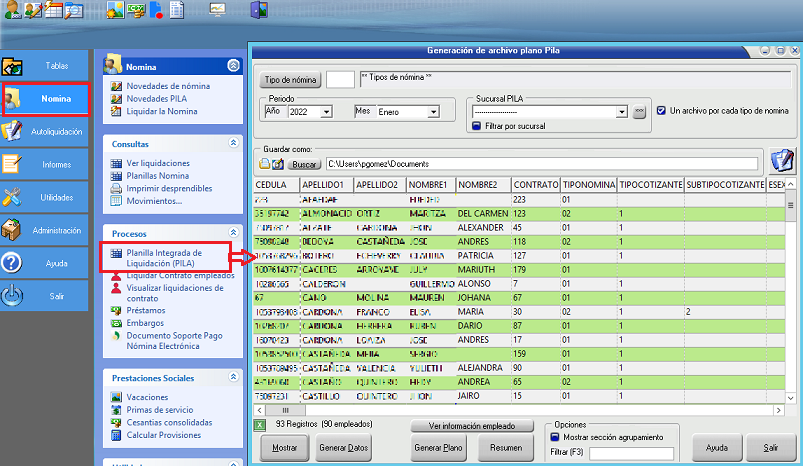Click the horizontal scrollbar thumb under the grid
The height and width of the screenshot is (466, 803).
(285, 410)
